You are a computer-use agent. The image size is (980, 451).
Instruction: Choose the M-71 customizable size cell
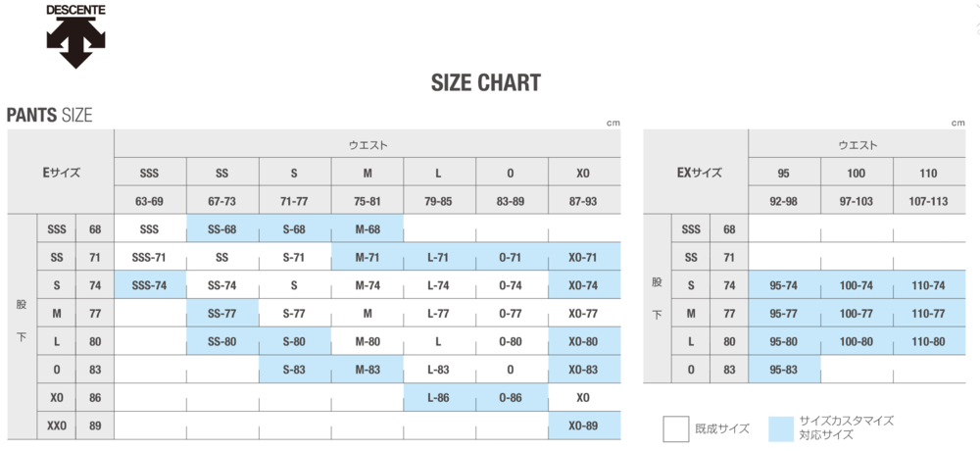(367, 257)
